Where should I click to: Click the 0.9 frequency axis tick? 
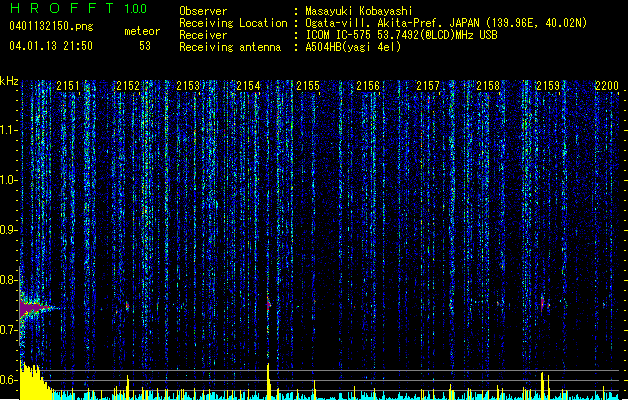9,230
